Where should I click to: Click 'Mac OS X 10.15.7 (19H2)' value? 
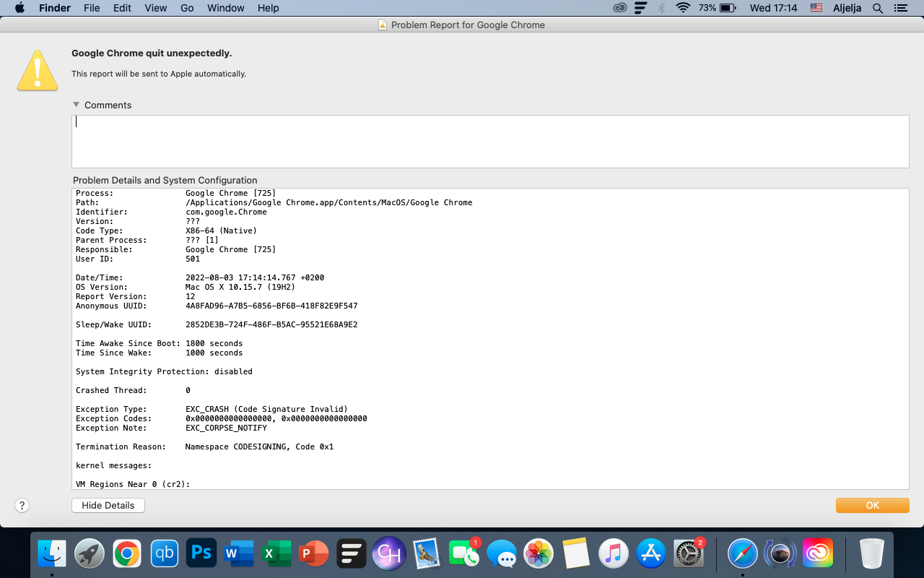(240, 287)
